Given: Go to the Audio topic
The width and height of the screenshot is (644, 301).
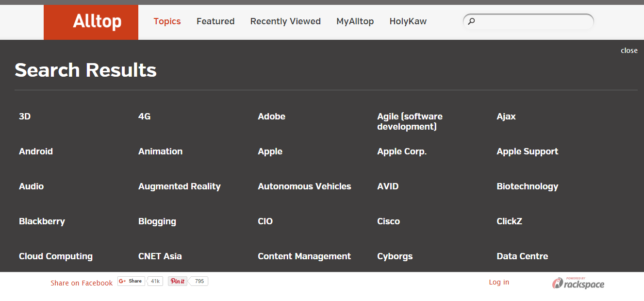Looking at the screenshot, I should 31,186.
